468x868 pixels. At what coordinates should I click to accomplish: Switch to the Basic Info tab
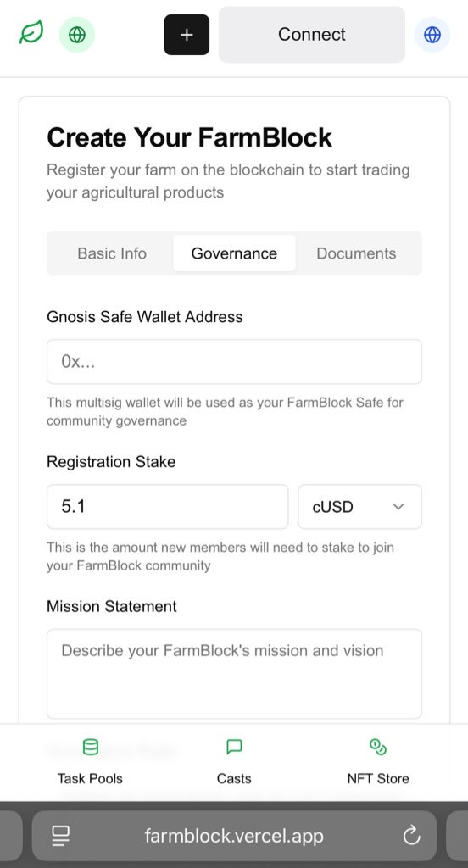point(112,253)
